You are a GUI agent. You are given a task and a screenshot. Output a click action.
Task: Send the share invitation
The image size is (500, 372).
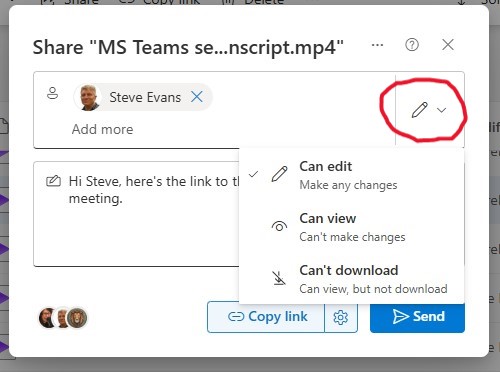pyautogui.click(x=417, y=317)
